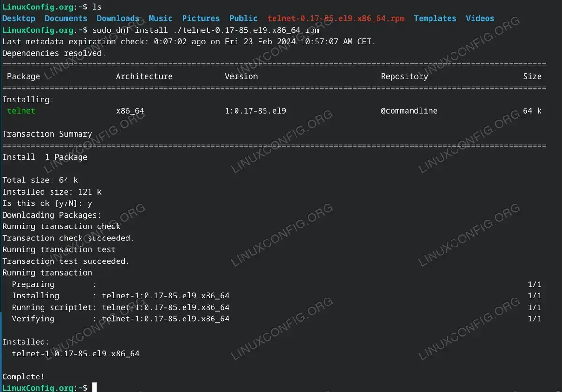Click the 'Documents' directory name in ls output
Image resolution: width=562 pixels, height=392 pixels.
coord(66,18)
